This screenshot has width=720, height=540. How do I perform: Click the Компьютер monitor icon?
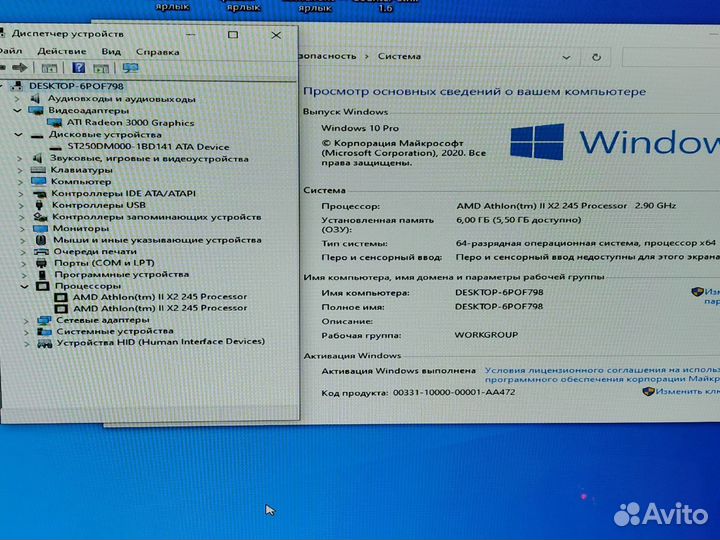(39, 181)
